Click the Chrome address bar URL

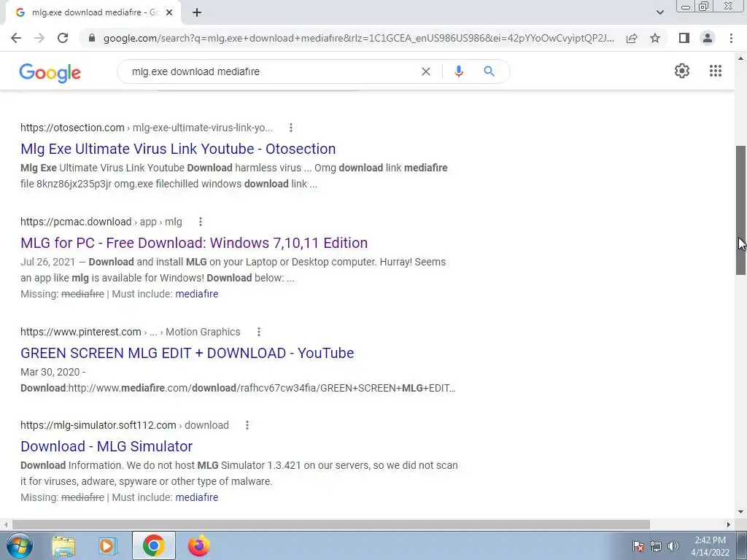358,38
